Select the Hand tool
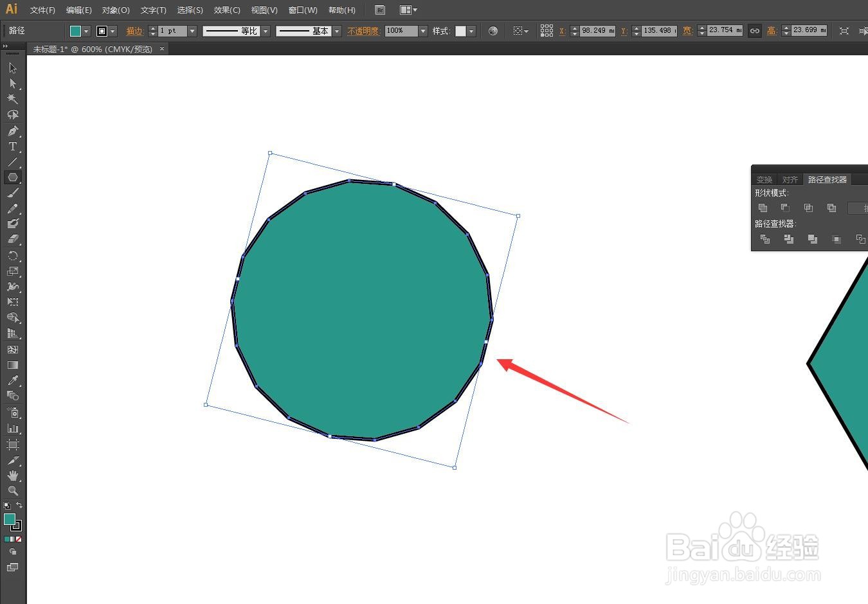This screenshot has width=868, height=604. tap(13, 475)
